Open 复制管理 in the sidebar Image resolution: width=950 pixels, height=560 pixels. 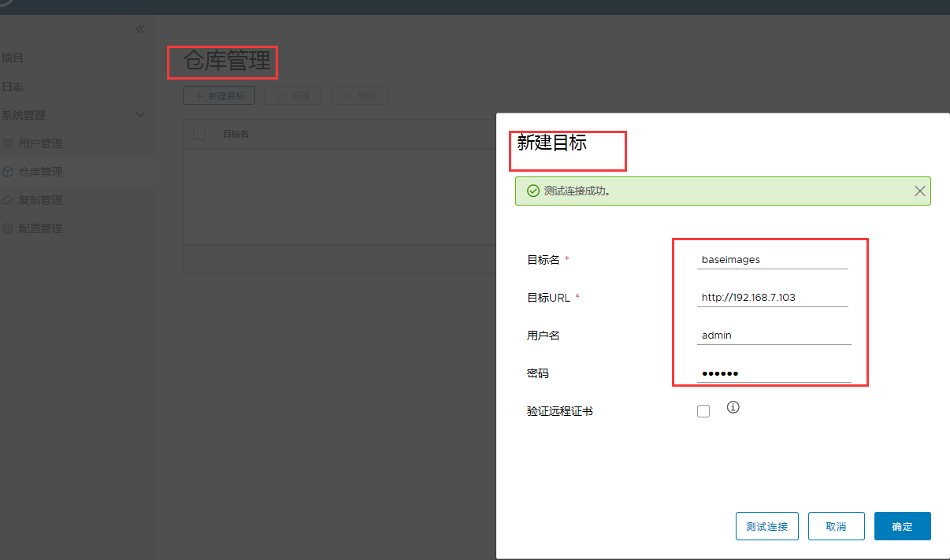[40, 200]
